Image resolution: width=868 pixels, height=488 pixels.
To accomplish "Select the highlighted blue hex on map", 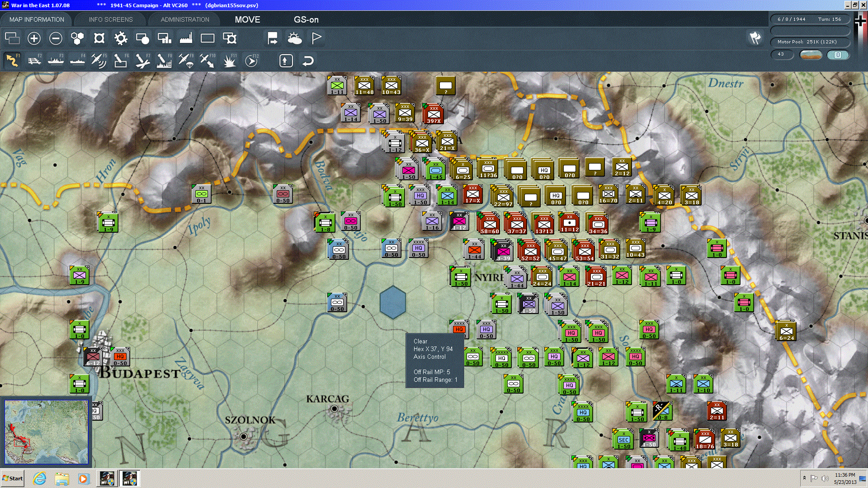I will [393, 302].
